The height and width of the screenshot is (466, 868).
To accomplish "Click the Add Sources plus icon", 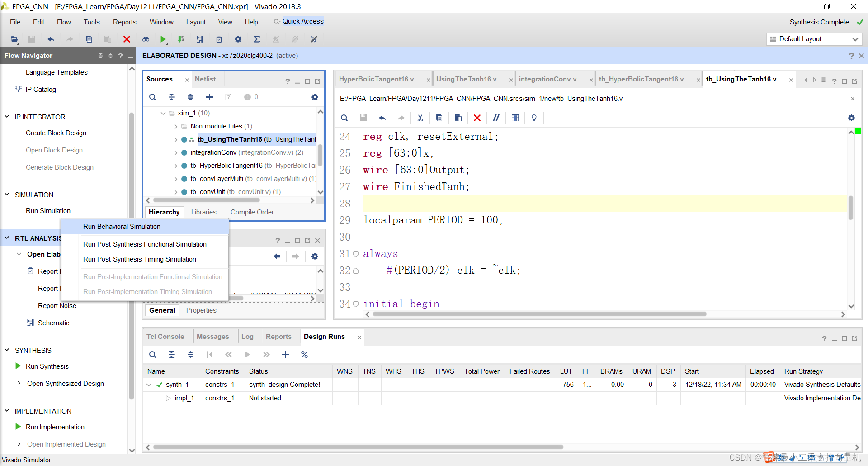I will click(x=209, y=97).
